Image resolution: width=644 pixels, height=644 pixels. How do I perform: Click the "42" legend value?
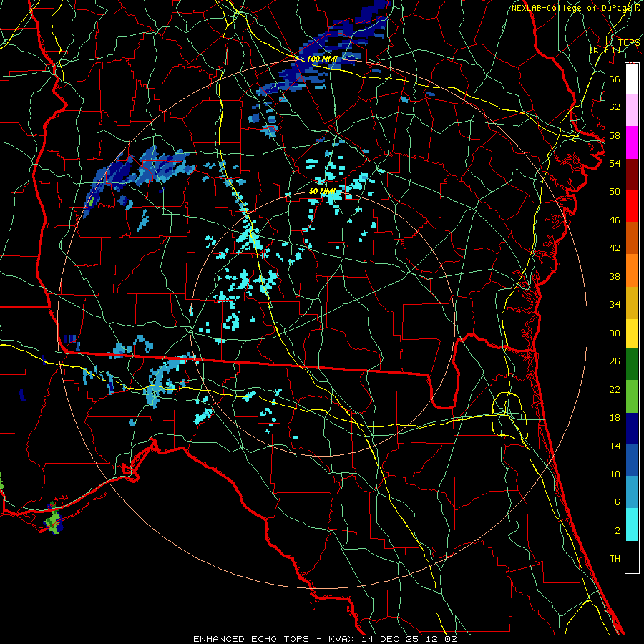[x=615, y=248]
